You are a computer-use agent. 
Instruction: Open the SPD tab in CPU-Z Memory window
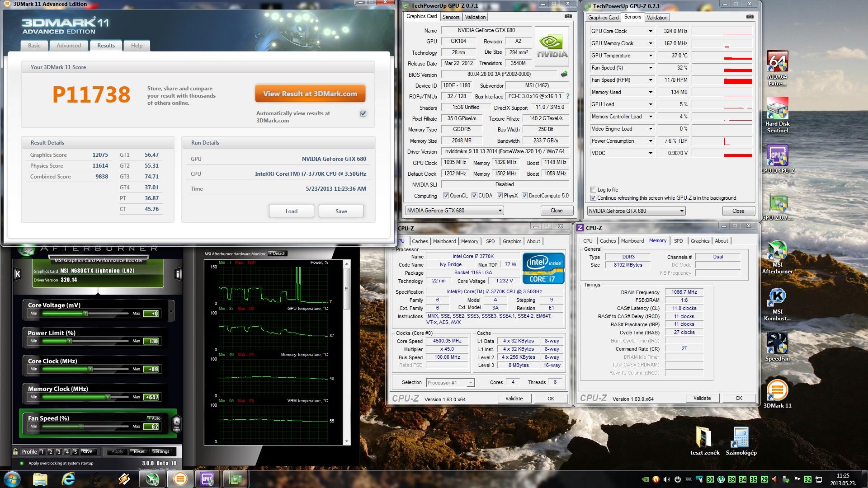678,241
